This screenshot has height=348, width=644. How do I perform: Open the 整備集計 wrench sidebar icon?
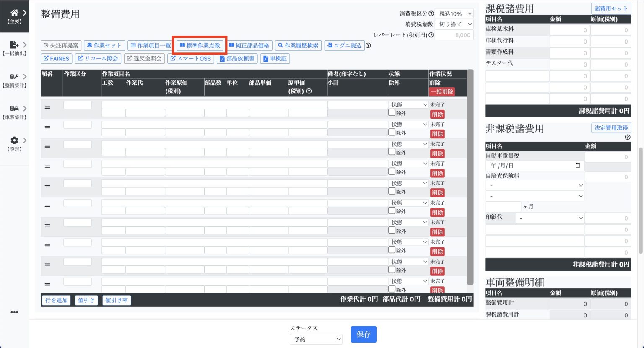[x=14, y=77]
